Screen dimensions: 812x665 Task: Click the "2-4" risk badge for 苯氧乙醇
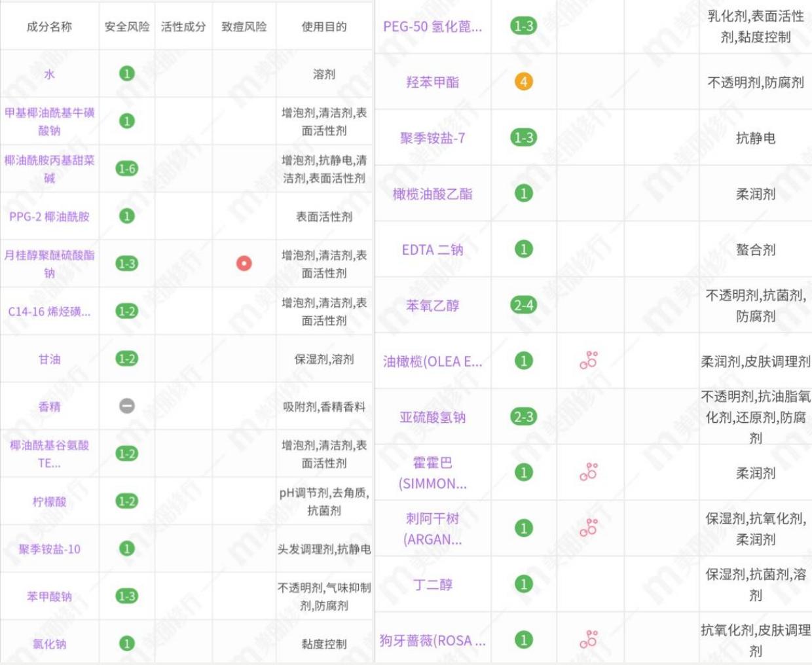pyautogui.click(x=524, y=306)
